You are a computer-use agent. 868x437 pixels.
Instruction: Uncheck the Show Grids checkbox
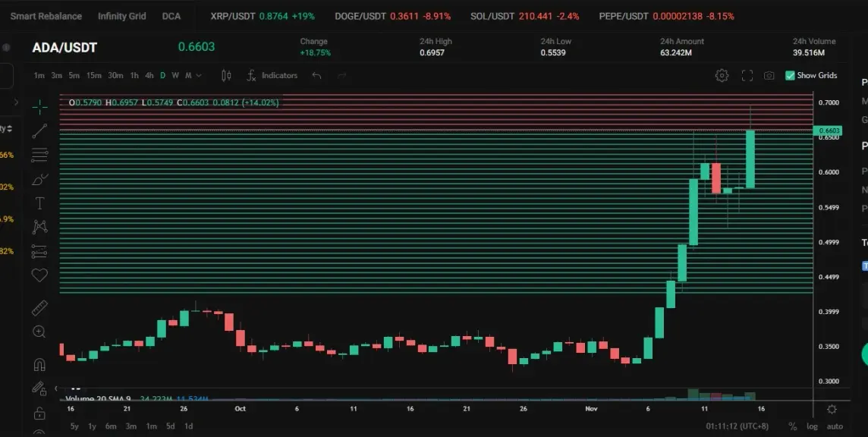[x=790, y=75]
